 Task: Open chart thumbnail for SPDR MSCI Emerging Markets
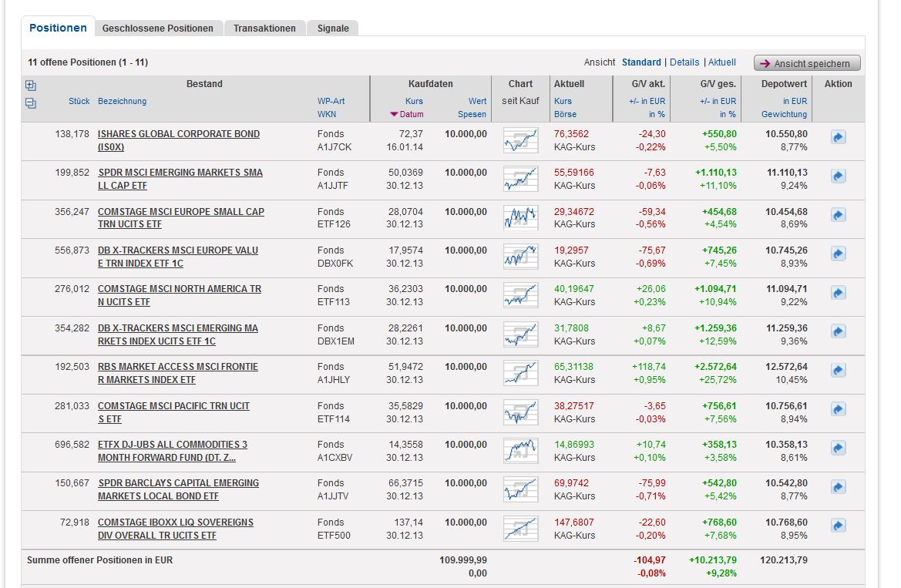(x=520, y=179)
